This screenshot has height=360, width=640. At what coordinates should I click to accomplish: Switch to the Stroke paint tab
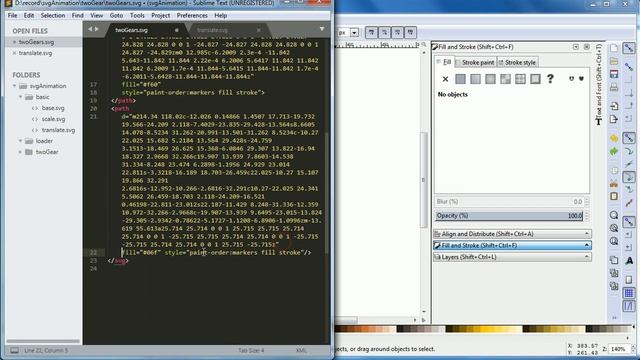pyautogui.click(x=475, y=62)
